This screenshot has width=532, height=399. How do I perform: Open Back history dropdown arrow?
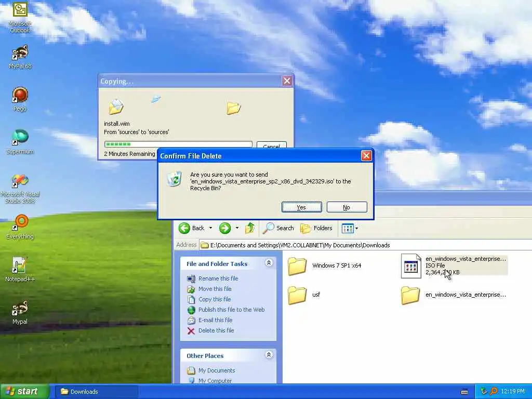(x=211, y=228)
